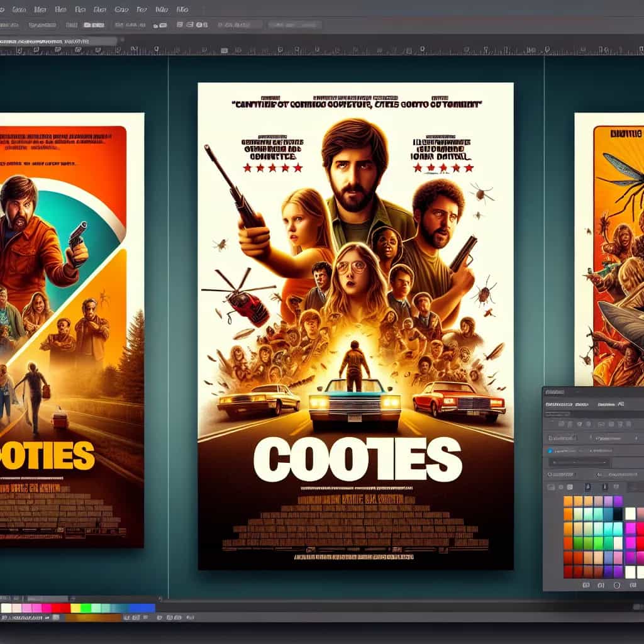The height and width of the screenshot is (644, 644).
Task: Pick the yellow swatch in bottom color strip
Action: tap(75, 608)
